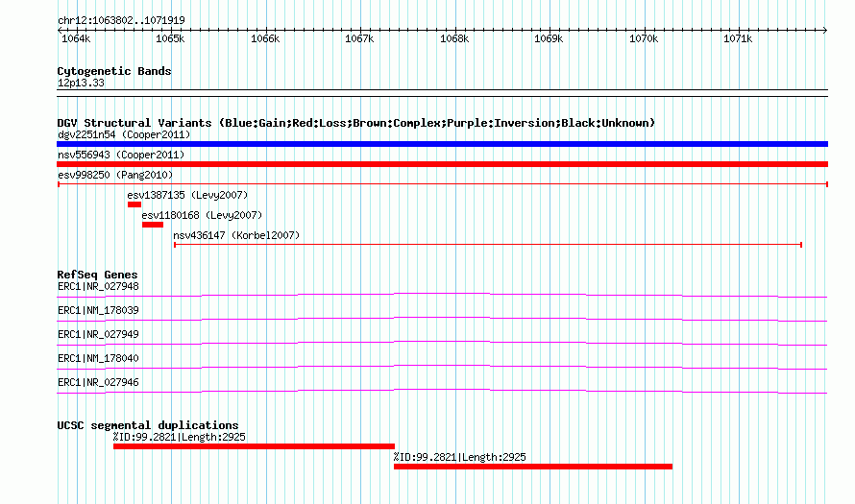Click the thin red nsv436147 variant line
Image resolution: width=855 pixels, height=504 pixels.
(x=488, y=245)
